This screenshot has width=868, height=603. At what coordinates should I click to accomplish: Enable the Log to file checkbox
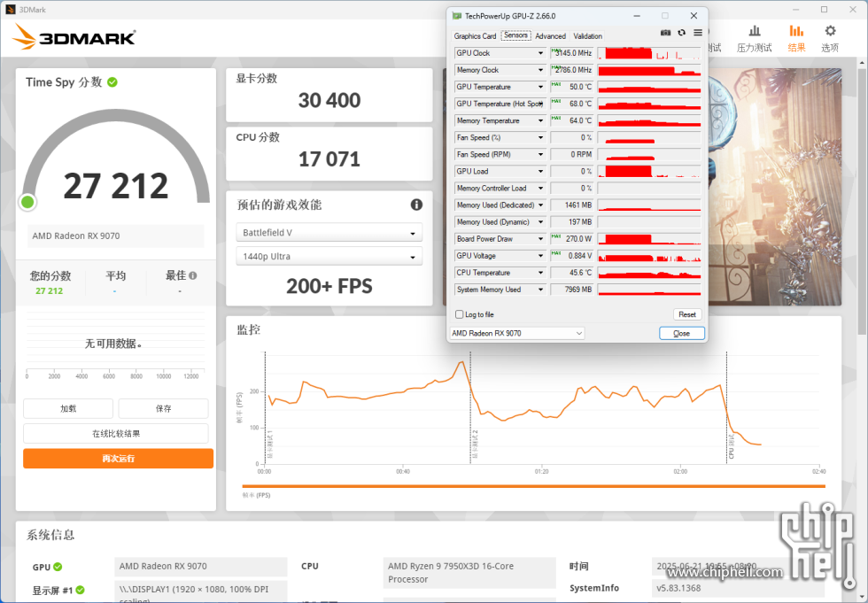(459, 314)
